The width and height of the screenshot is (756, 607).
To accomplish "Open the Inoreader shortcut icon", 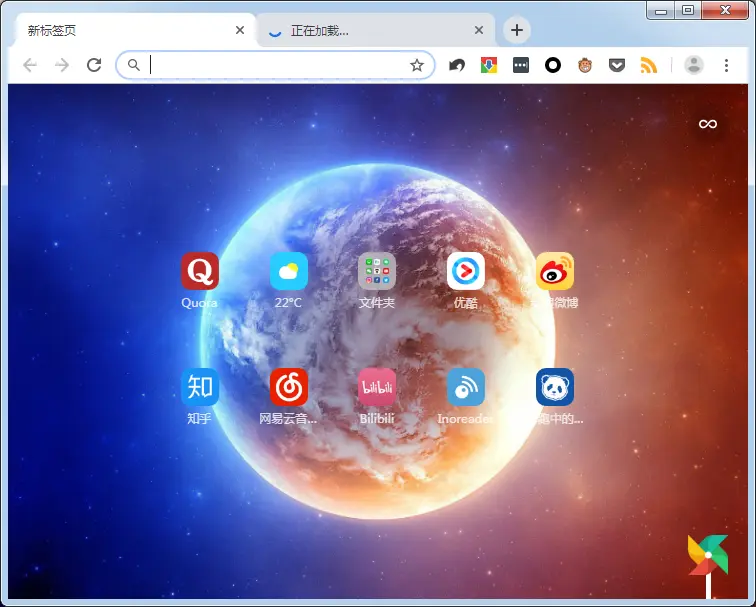I will [466, 387].
